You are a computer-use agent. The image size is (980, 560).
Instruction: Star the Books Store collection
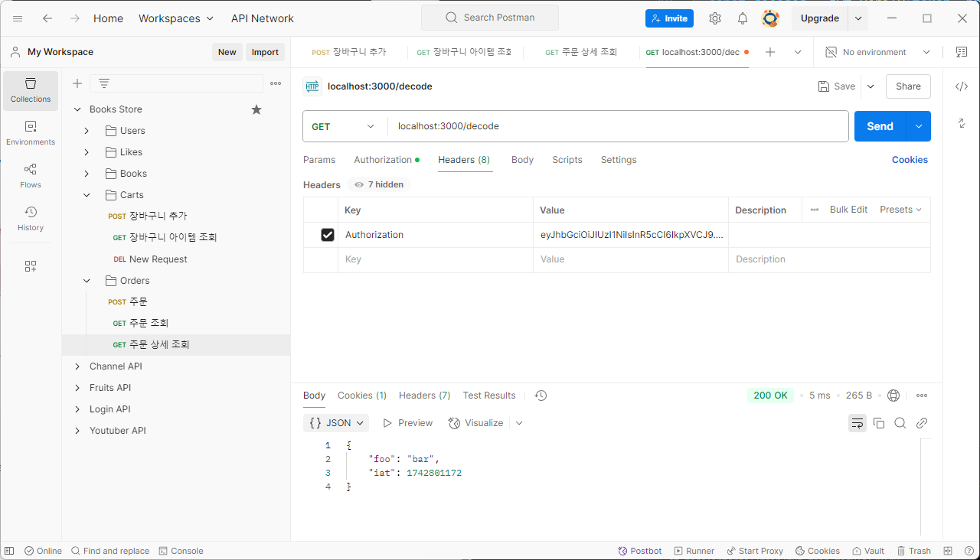[x=256, y=109]
